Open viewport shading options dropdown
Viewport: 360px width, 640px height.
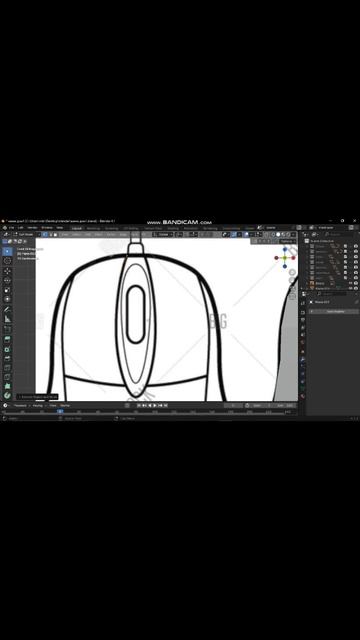(293, 235)
